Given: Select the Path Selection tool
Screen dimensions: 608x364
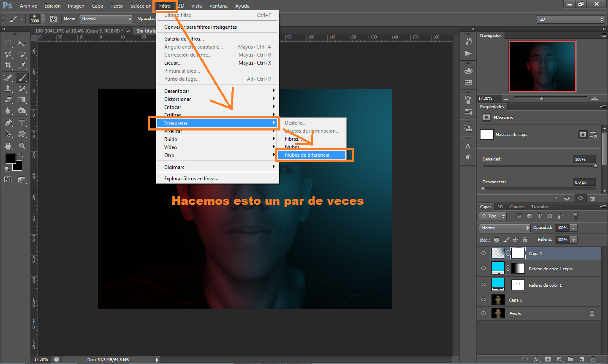Looking at the screenshot, I should click(x=8, y=134).
